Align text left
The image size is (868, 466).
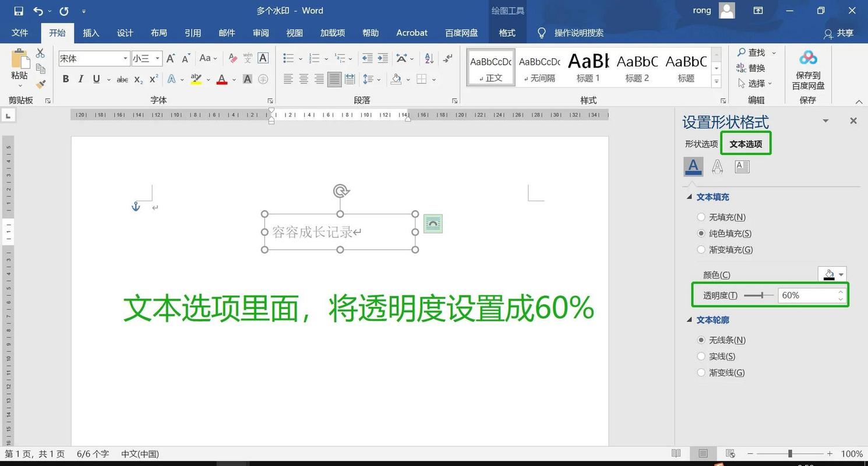[288, 79]
